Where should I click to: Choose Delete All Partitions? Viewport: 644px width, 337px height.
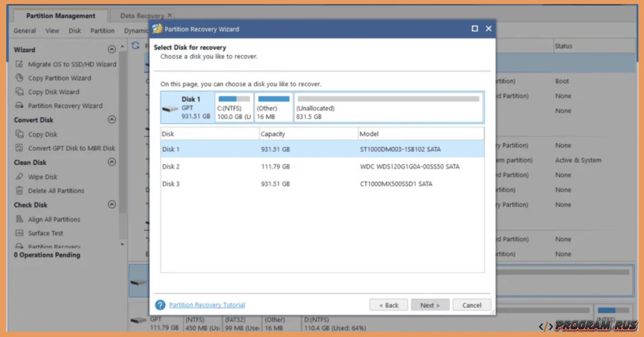pyautogui.click(x=55, y=191)
